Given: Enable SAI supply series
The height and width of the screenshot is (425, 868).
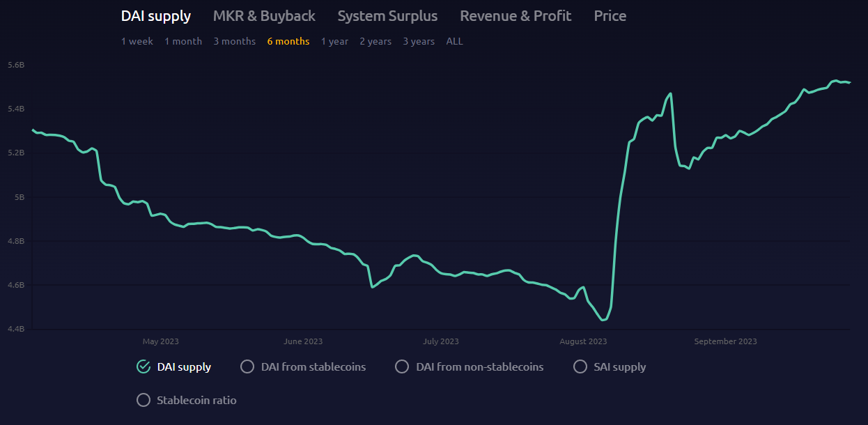Looking at the screenshot, I should click(580, 366).
